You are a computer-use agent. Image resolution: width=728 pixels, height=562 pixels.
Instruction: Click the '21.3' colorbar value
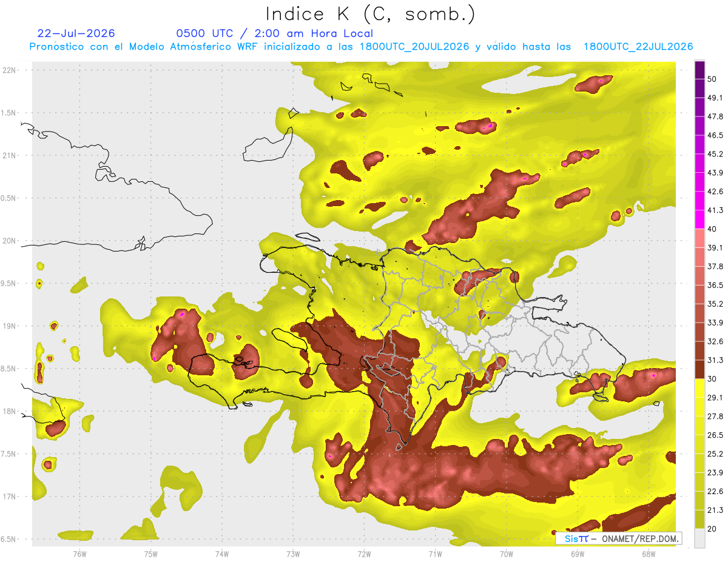pyautogui.click(x=715, y=510)
